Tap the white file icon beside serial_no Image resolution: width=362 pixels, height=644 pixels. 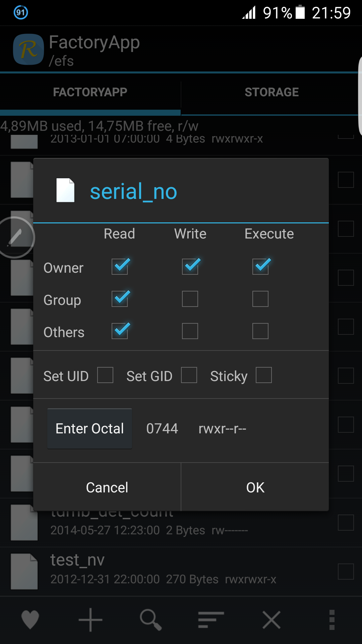pyautogui.click(x=65, y=190)
